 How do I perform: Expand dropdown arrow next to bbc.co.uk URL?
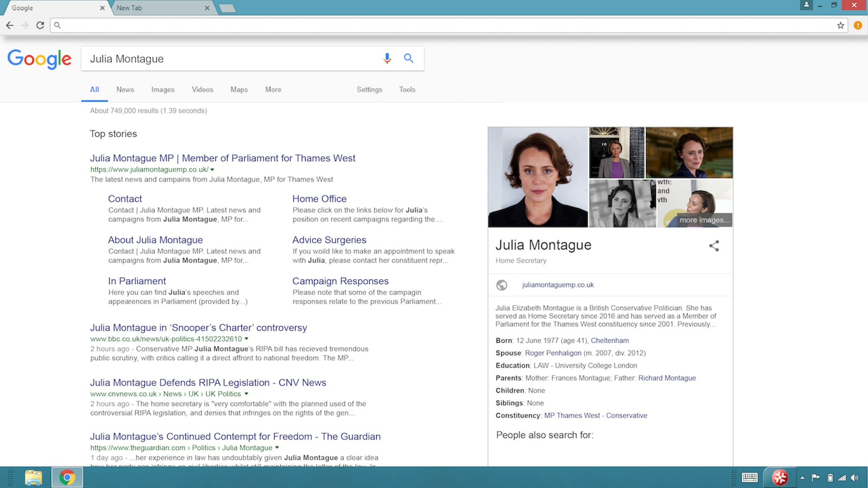click(x=247, y=339)
